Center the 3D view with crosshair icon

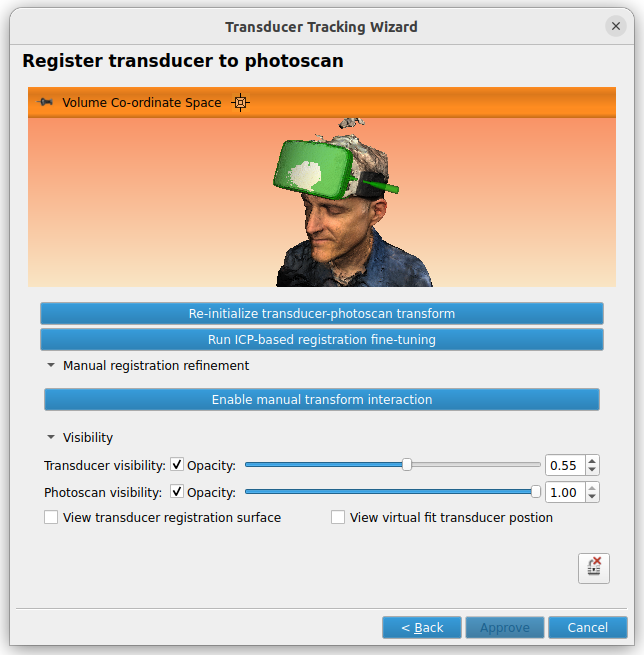241,103
